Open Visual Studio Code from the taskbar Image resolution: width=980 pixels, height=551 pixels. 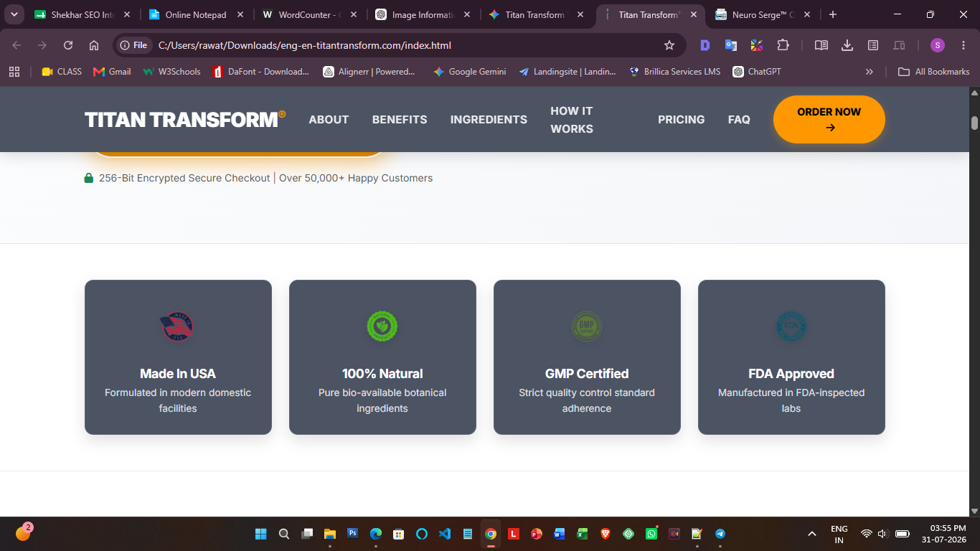[445, 534]
